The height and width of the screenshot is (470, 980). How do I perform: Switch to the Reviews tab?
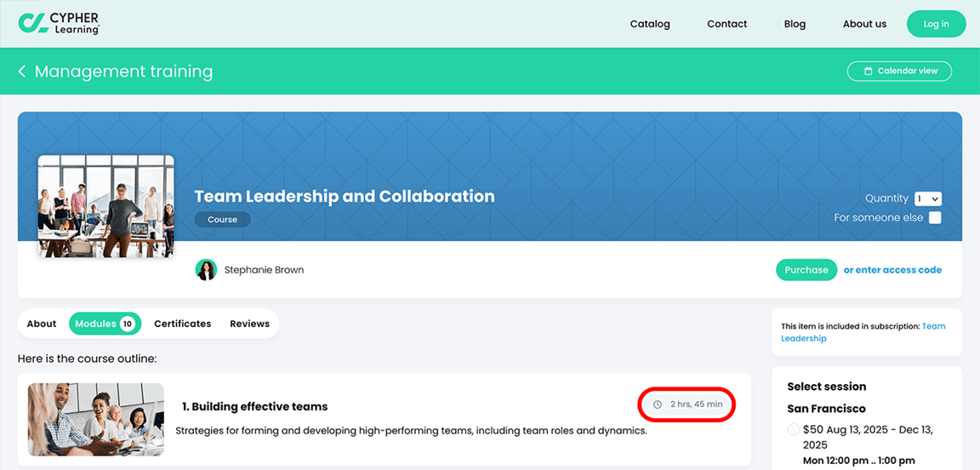250,324
